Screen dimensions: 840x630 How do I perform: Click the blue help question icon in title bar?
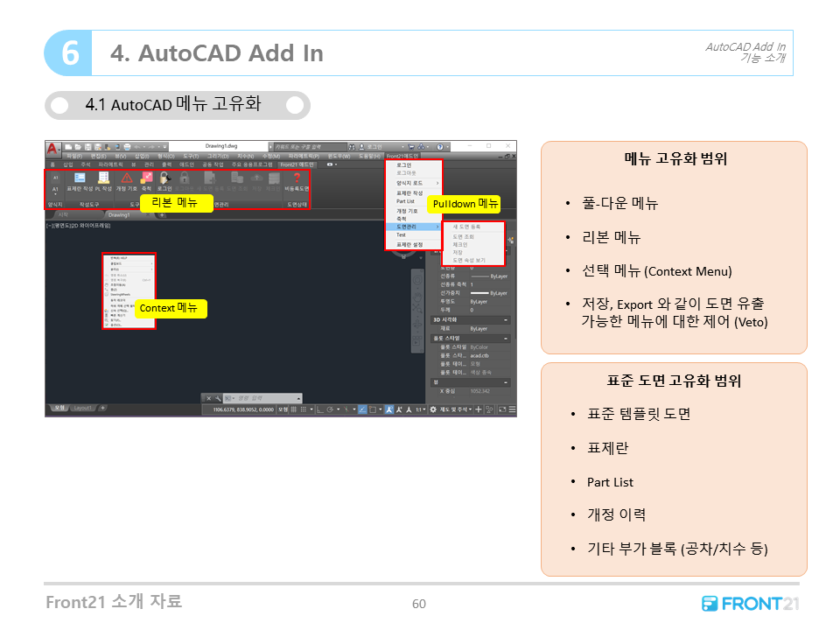pos(440,147)
